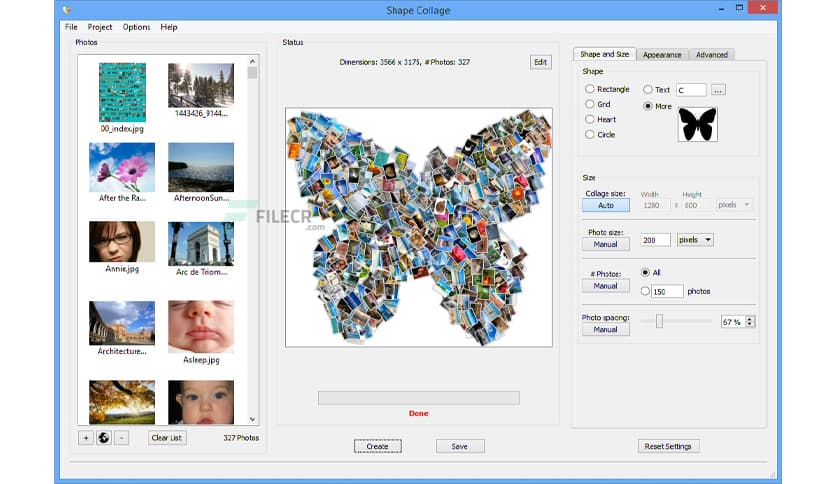Click the Reset Settings button

[668, 446]
